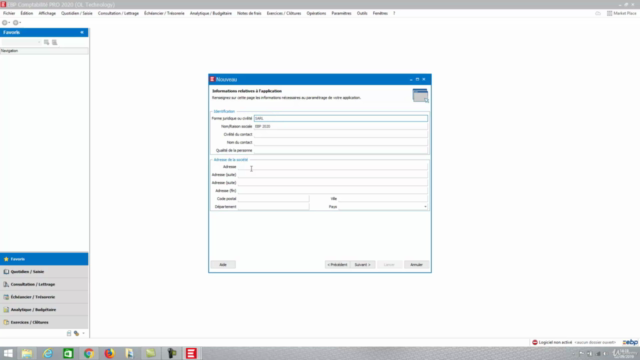Screen dimensions: 640x360
Task: Open the sidebar options dropdown arrow
Action: point(84,333)
